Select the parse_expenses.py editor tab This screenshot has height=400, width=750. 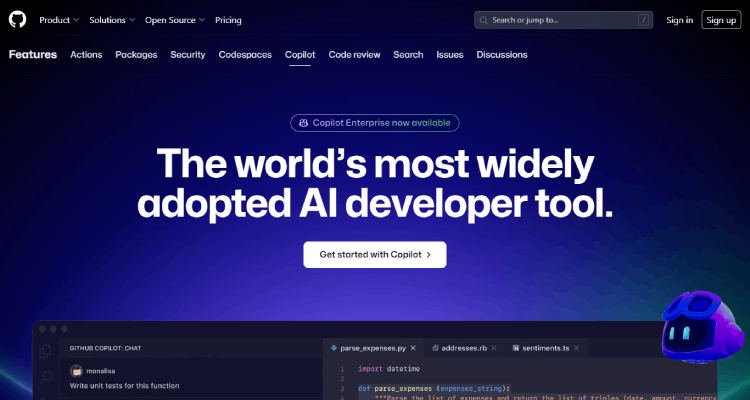[373, 348]
